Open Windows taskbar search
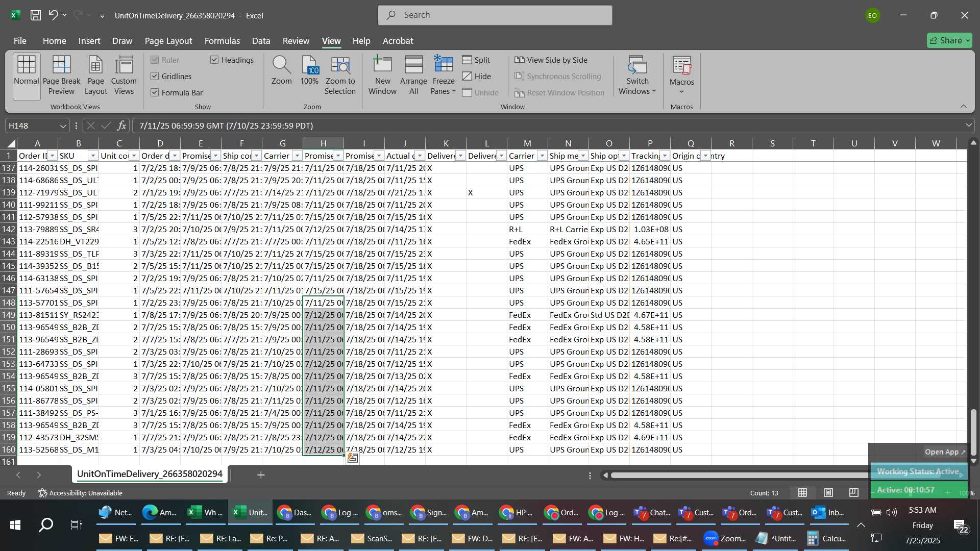This screenshot has width=980, height=551. [x=46, y=524]
